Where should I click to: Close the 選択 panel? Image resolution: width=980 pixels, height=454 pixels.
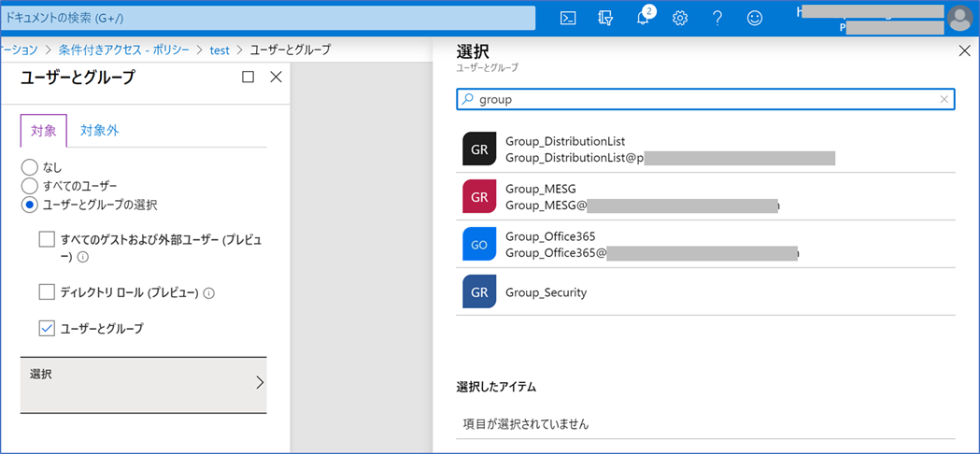coord(964,52)
